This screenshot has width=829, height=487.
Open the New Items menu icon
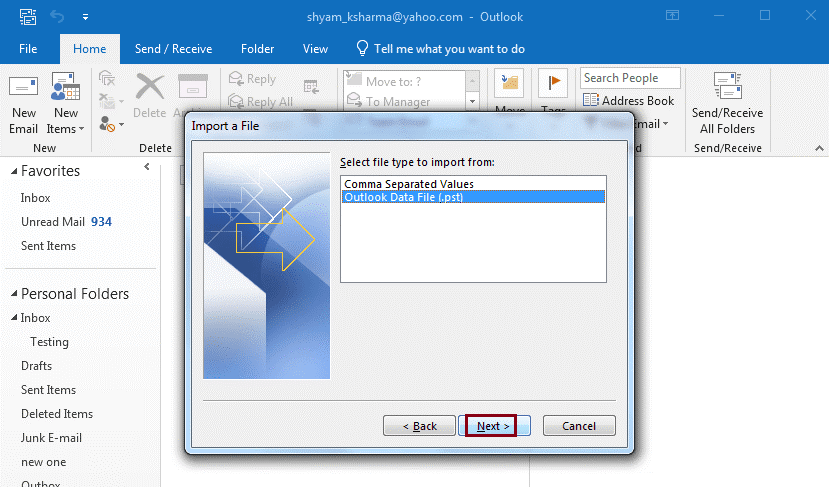pos(65,87)
